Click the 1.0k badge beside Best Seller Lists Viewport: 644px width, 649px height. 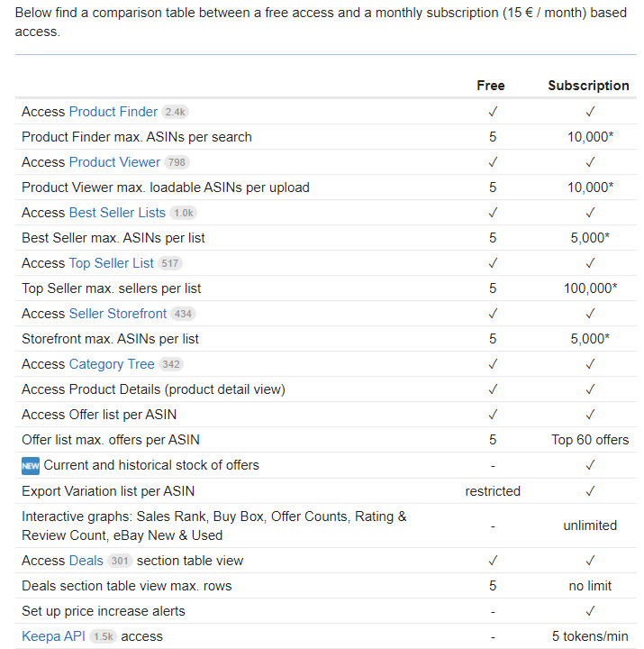point(183,214)
